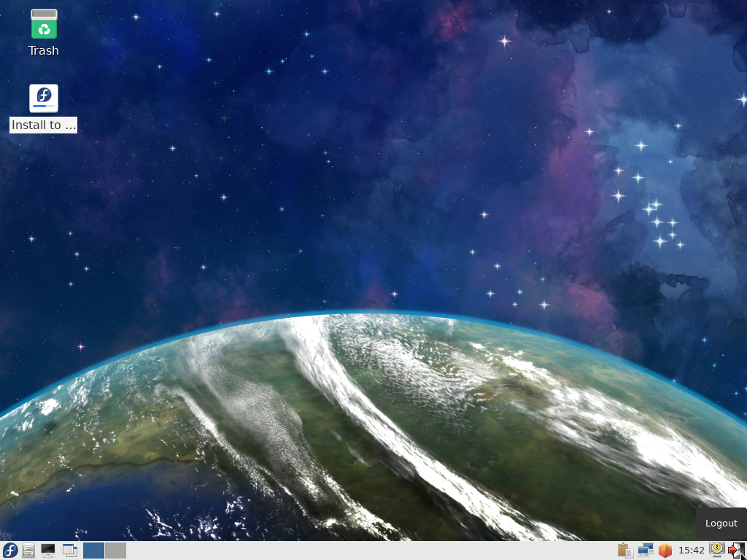
Task: Click the 'Trash' label text
Action: point(43,50)
